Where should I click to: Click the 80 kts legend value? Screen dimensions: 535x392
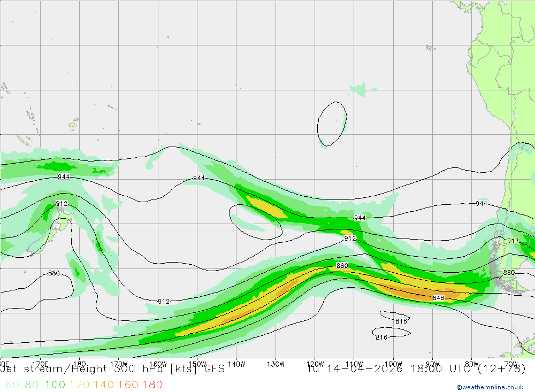point(32,385)
